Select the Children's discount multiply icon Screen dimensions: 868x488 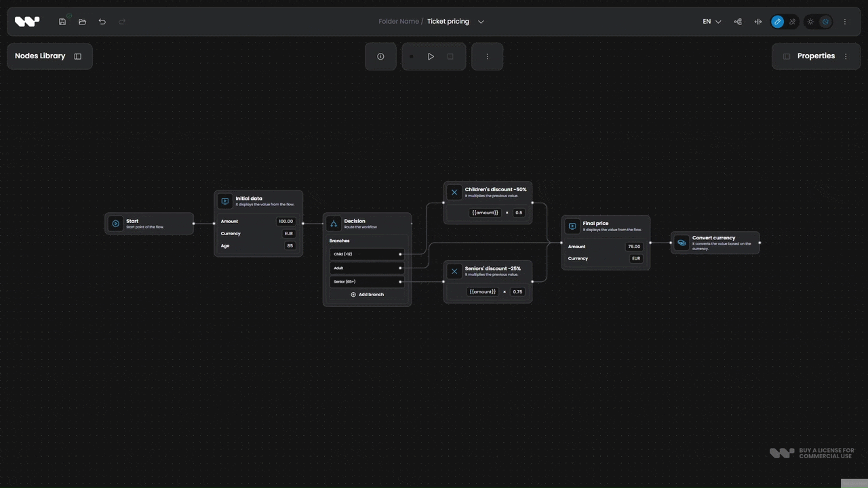point(454,192)
